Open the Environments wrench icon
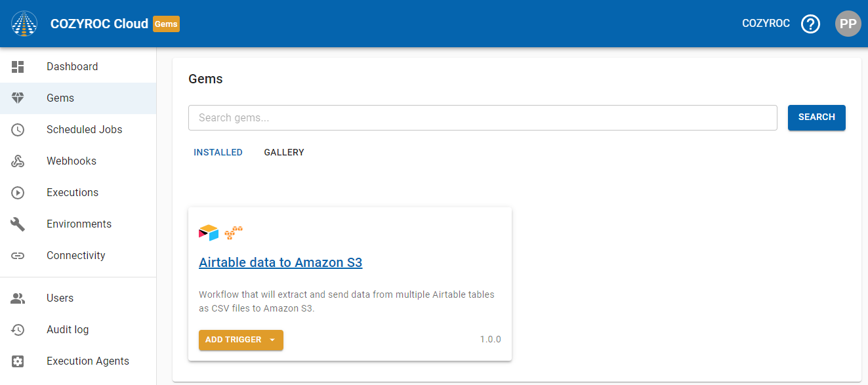 pyautogui.click(x=18, y=224)
